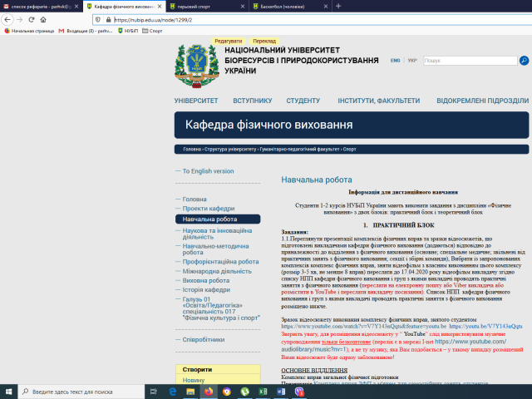Image resolution: width=532 pixels, height=399 pixels.
Task: Switch site language to ENG
Action: pyautogui.click(x=396, y=61)
